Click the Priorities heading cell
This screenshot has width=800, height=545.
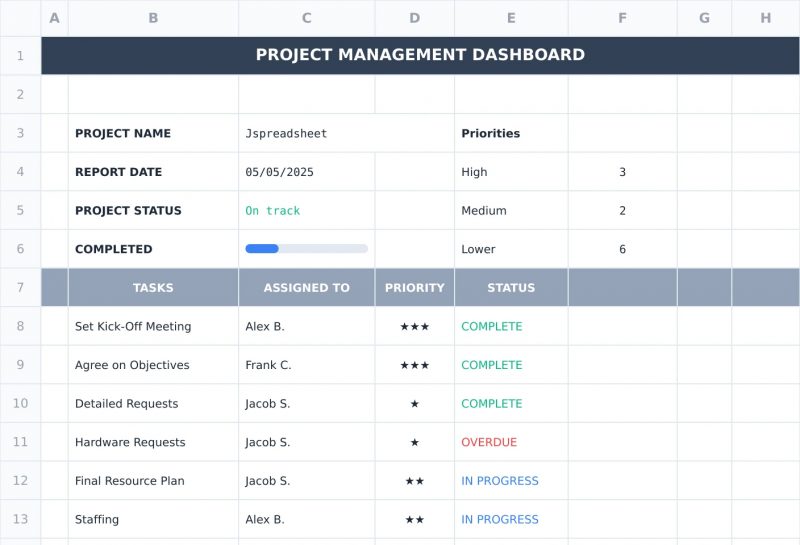511,133
